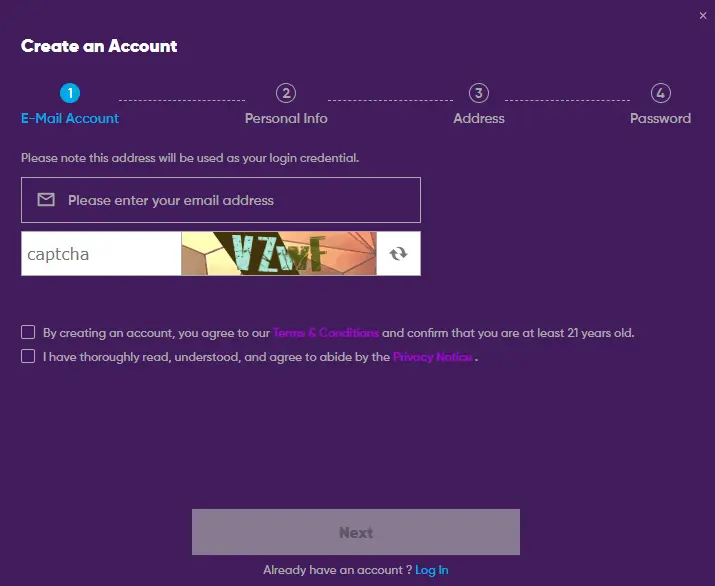The image size is (715, 586).
Task: Open the Terms & Conditions link
Action: pyautogui.click(x=326, y=333)
